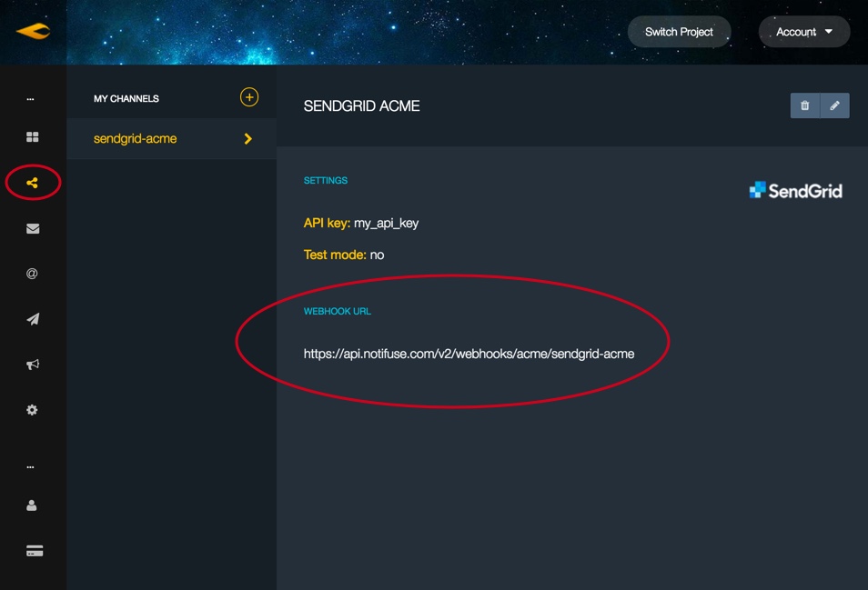
Task: Open the dashboard grid icon in sidebar
Action: tap(33, 136)
